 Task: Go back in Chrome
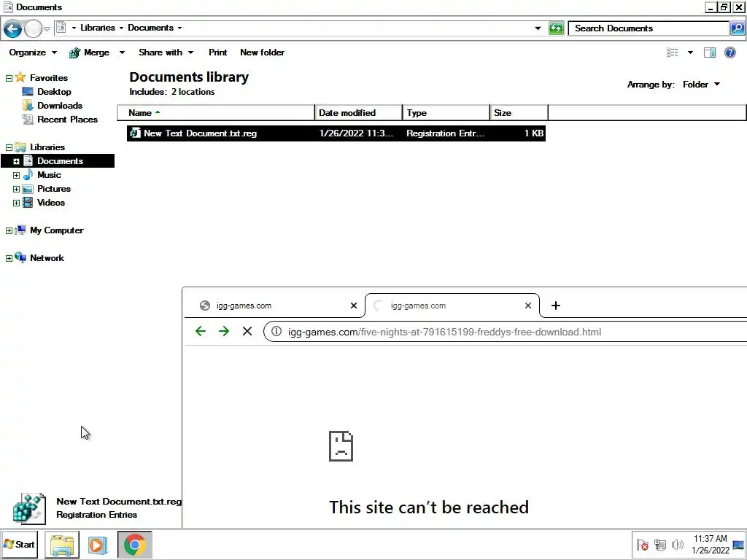tap(201, 331)
